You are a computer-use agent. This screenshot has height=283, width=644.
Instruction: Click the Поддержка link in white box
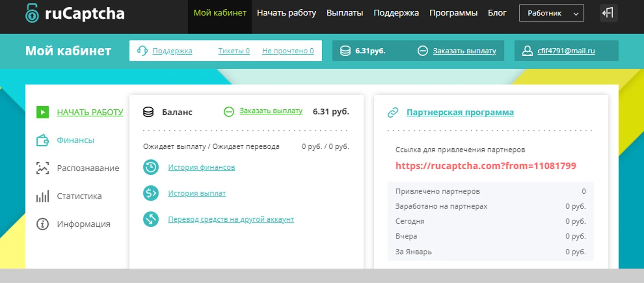click(172, 51)
